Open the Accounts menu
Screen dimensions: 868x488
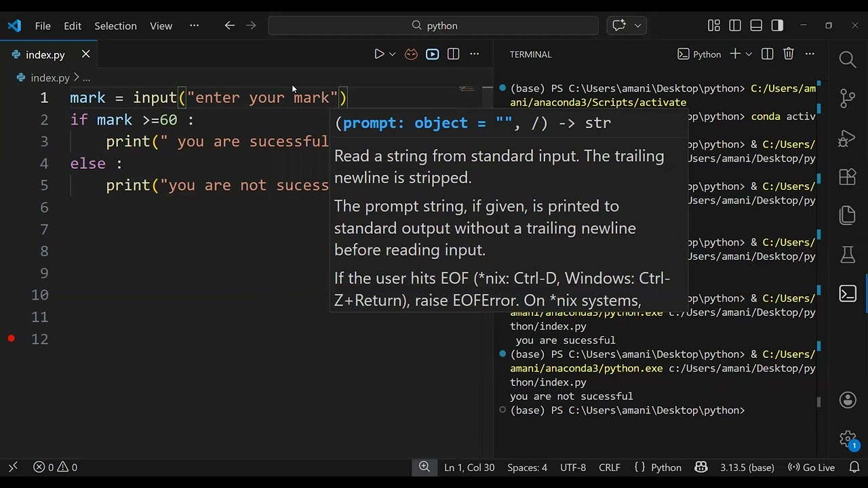848,400
